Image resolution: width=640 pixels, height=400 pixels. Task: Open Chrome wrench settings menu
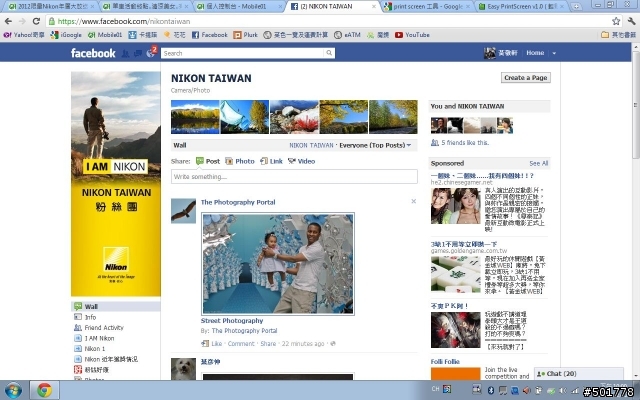click(x=631, y=21)
